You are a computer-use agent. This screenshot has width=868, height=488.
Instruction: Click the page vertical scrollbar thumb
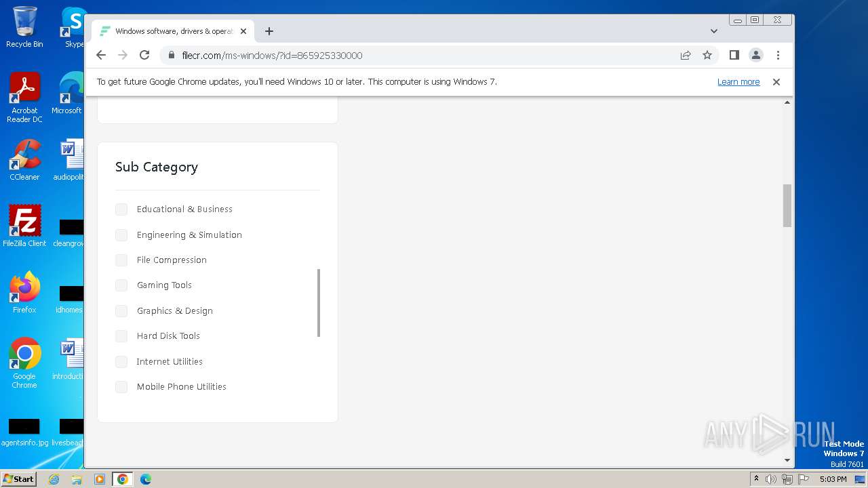787,205
